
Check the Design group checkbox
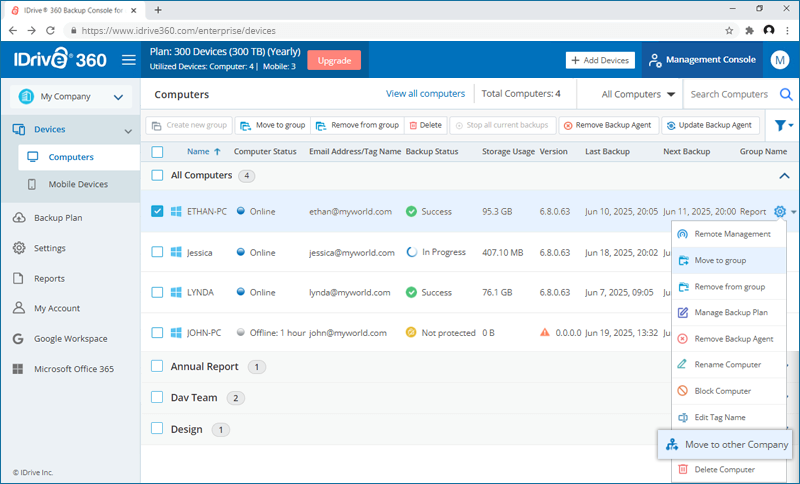(157, 429)
